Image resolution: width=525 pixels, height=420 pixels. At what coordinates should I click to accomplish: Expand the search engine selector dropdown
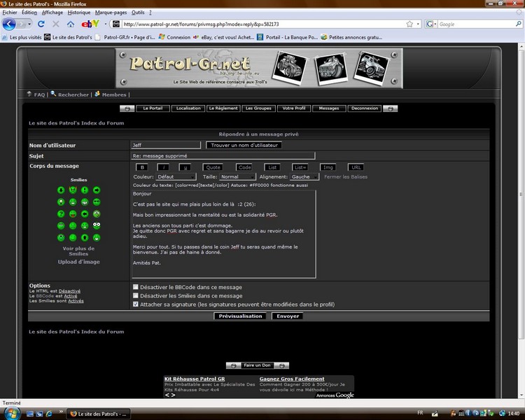coord(431,24)
